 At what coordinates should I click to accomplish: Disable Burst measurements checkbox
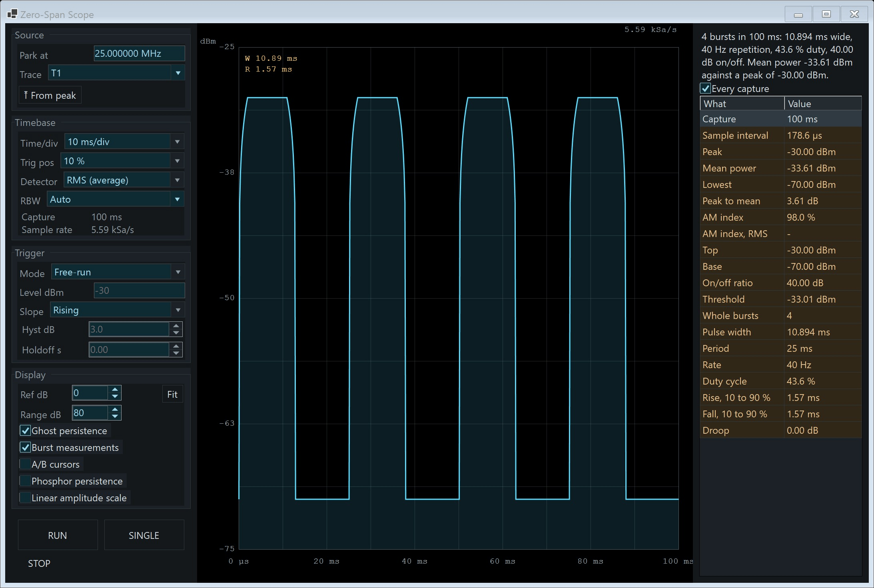(25, 447)
